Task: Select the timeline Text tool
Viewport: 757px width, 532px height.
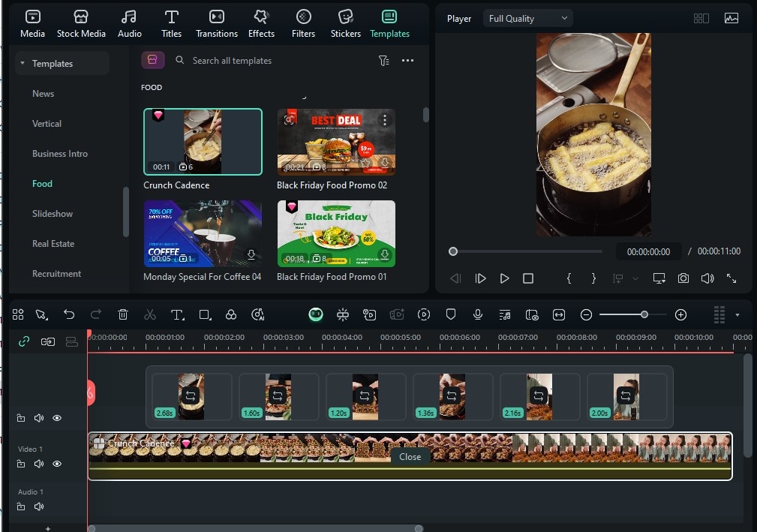Action: pyautogui.click(x=177, y=314)
